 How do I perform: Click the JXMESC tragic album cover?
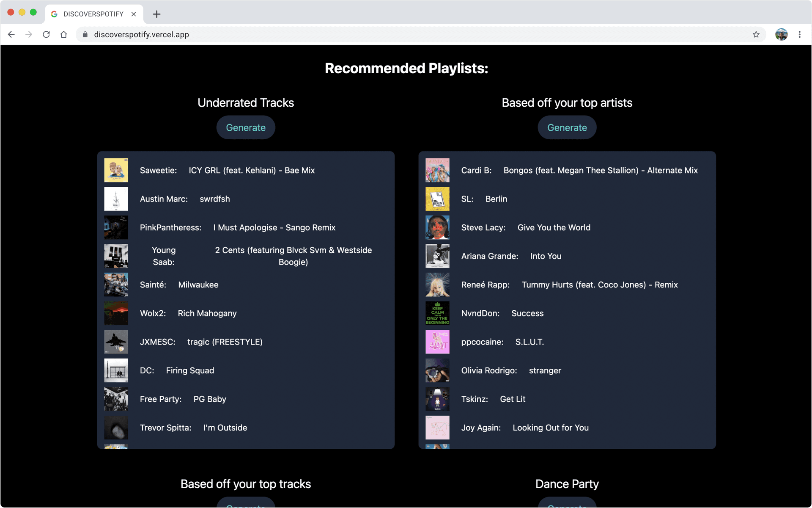116,342
